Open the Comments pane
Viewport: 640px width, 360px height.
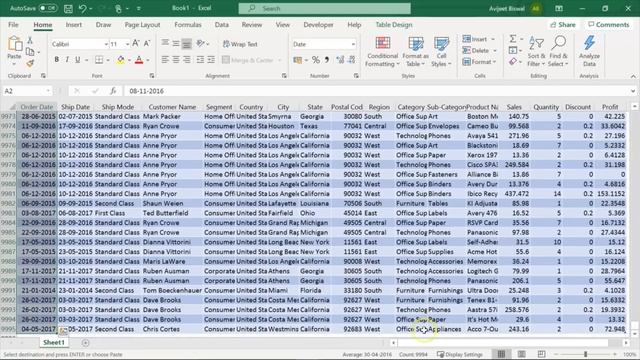(x=609, y=24)
